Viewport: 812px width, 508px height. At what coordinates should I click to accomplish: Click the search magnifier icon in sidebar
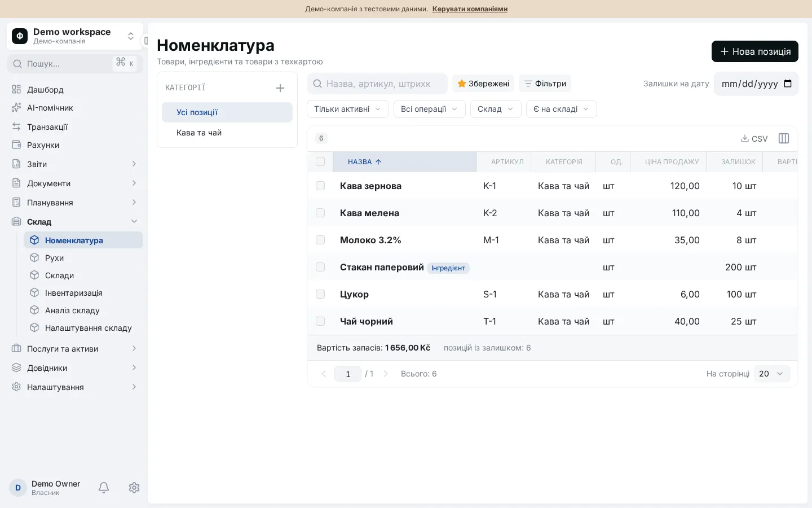tap(17, 64)
